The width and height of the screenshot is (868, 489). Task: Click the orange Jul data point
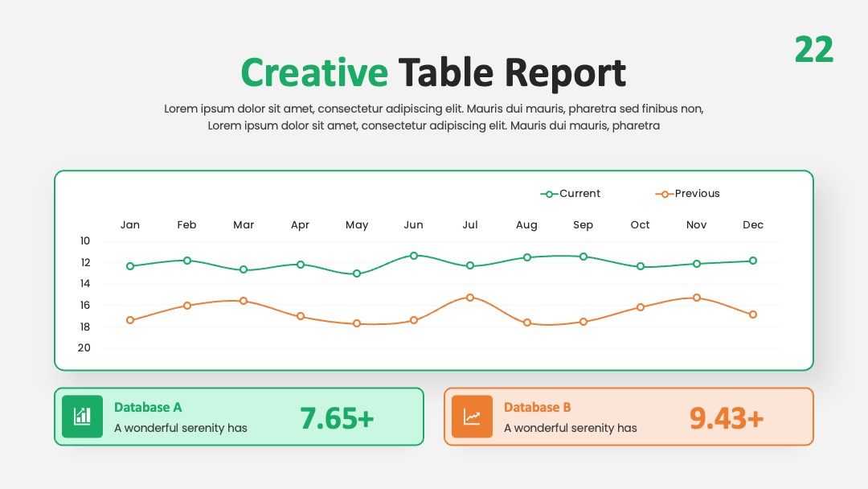470,298
